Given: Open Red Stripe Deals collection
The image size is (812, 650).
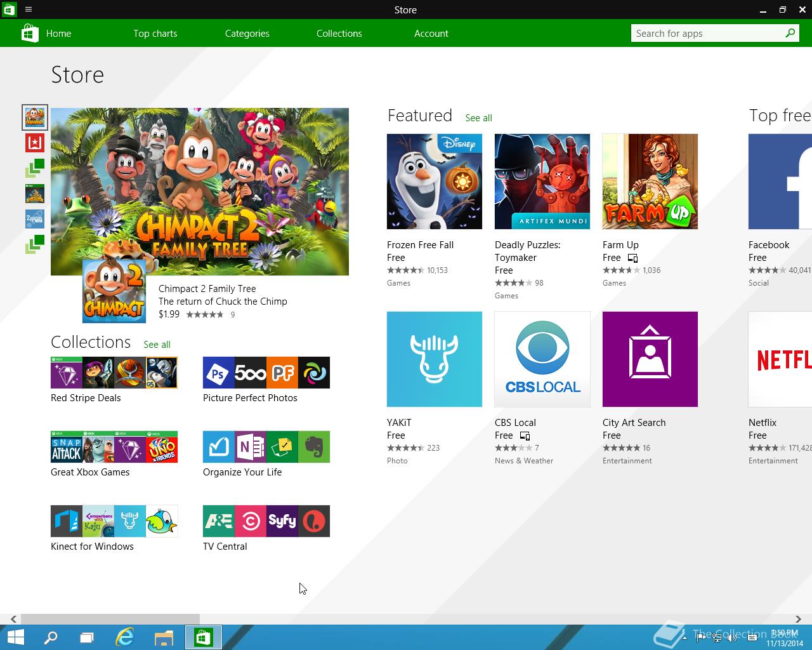Looking at the screenshot, I should (x=114, y=373).
